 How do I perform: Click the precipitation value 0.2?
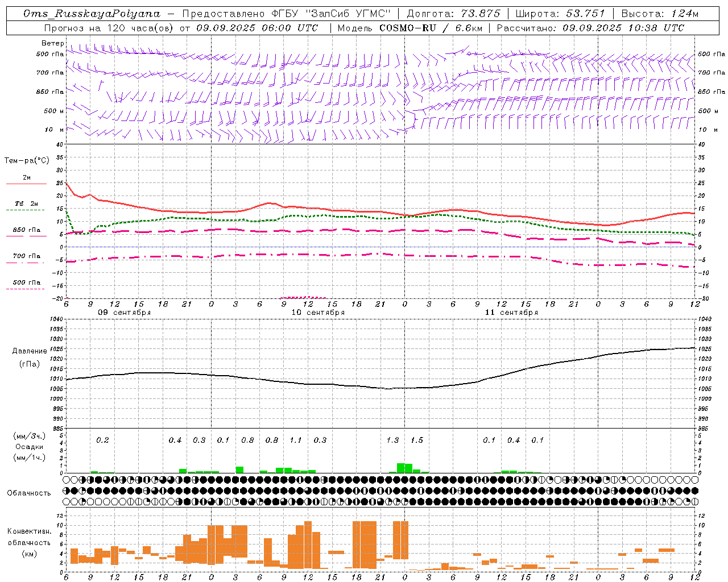click(102, 440)
